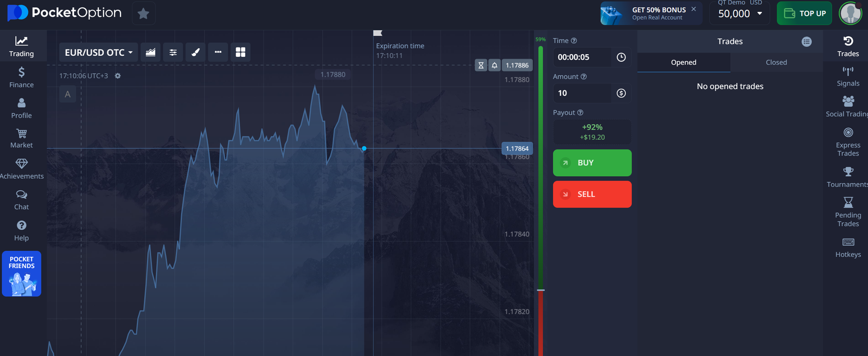
Task: Open the Trading section in sidebar
Action: pyautogui.click(x=22, y=46)
